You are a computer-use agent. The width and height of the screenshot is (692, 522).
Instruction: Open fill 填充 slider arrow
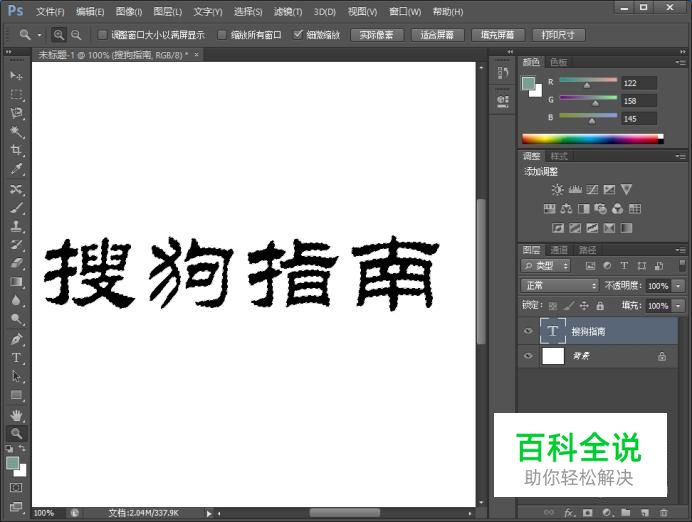tap(678, 306)
